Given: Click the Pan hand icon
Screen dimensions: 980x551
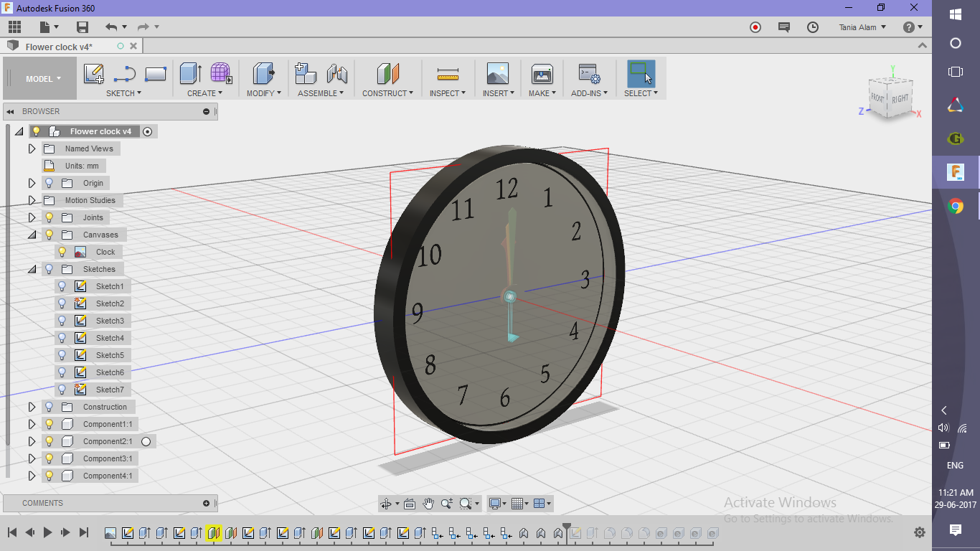Looking at the screenshot, I should (x=428, y=504).
